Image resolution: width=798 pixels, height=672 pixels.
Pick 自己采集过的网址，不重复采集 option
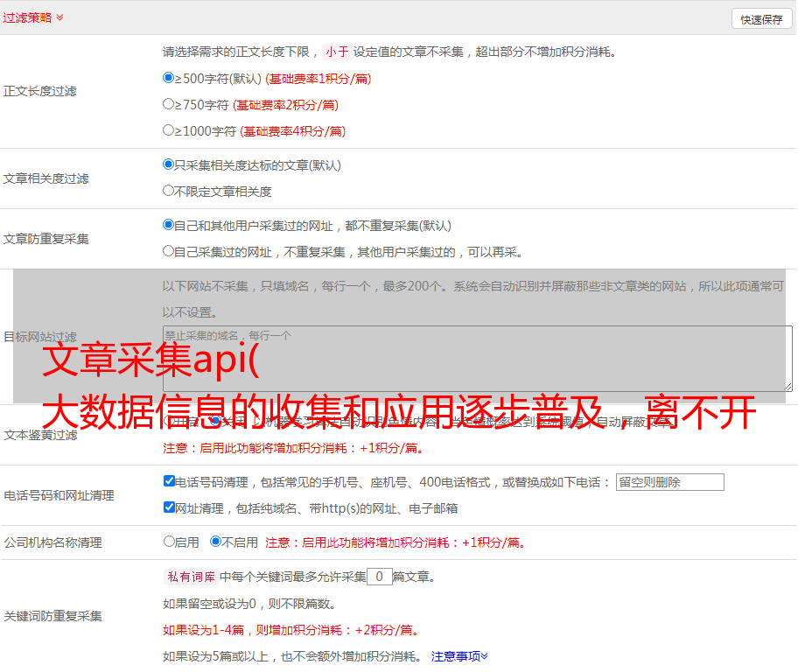[x=169, y=251]
